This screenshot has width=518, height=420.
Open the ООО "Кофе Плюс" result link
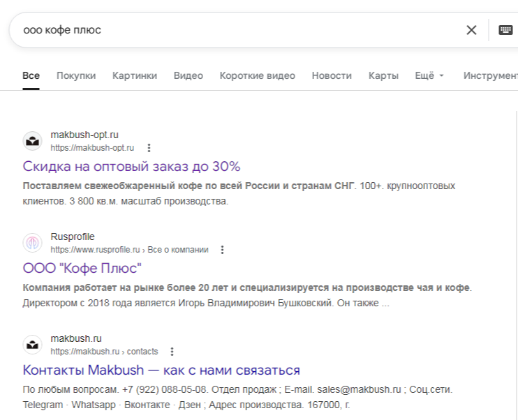[x=82, y=269]
